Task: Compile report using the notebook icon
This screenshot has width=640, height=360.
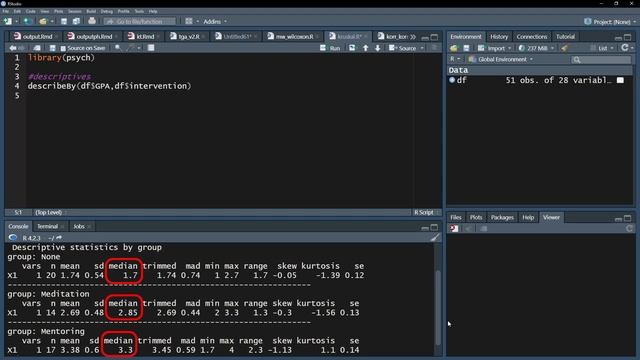Action: (x=151, y=48)
